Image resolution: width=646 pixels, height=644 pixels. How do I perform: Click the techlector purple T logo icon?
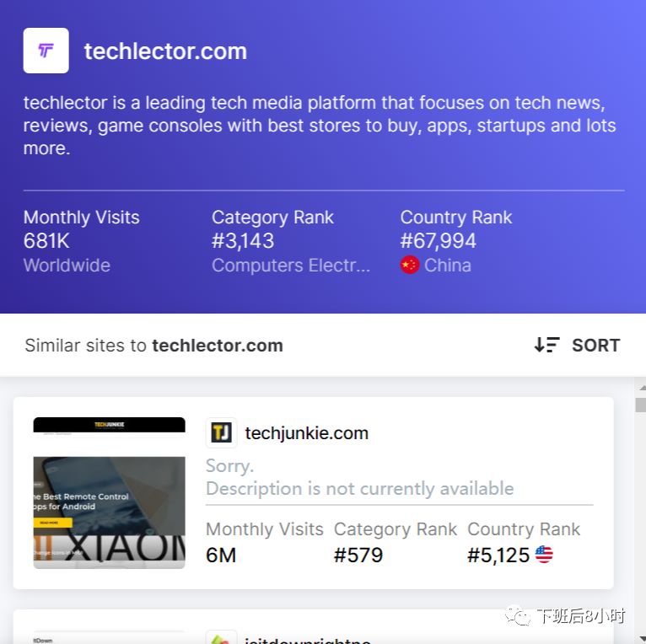point(46,51)
